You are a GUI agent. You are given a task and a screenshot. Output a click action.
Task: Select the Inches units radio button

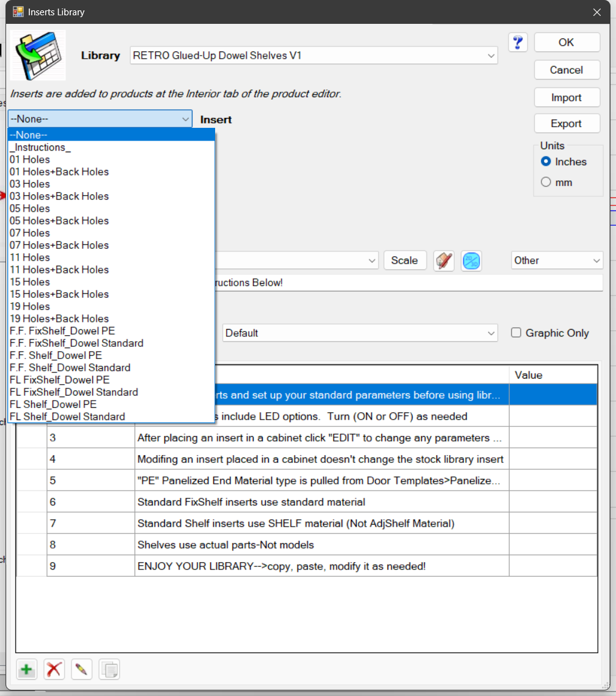[546, 161]
